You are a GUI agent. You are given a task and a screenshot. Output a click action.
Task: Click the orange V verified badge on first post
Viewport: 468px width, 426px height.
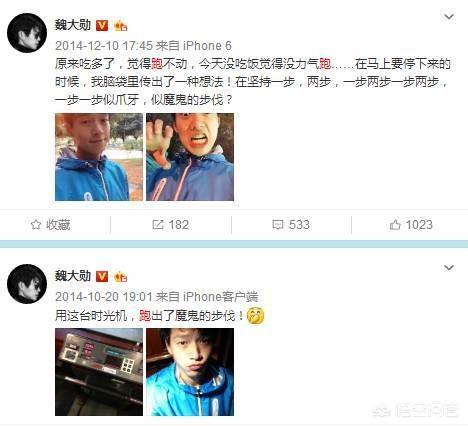(x=102, y=25)
